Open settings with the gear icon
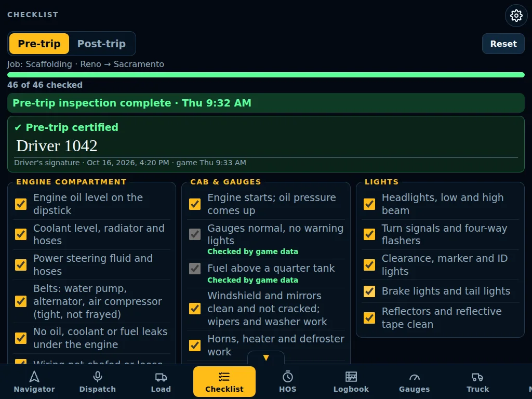The width and height of the screenshot is (532, 399). coord(516,15)
